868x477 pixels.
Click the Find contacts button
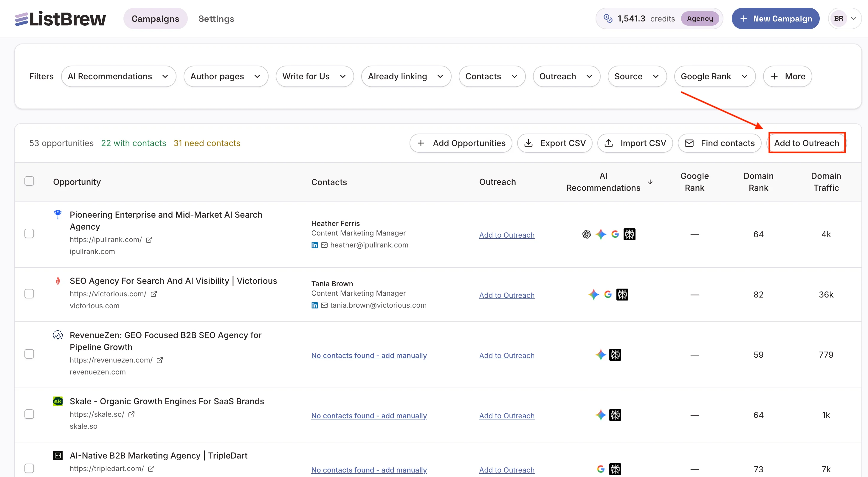(x=719, y=143)
